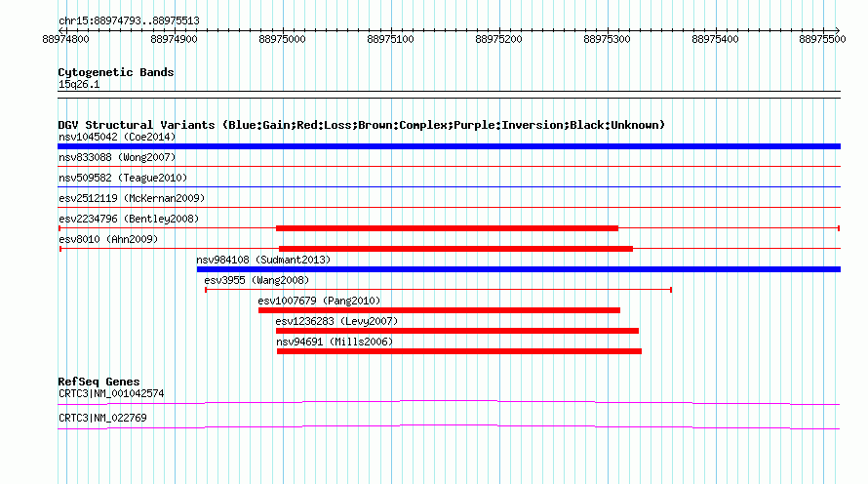This screenshot has width=868, height=484.
Task: Click ruler coordinate 88975200
Action: click(498, 39)
